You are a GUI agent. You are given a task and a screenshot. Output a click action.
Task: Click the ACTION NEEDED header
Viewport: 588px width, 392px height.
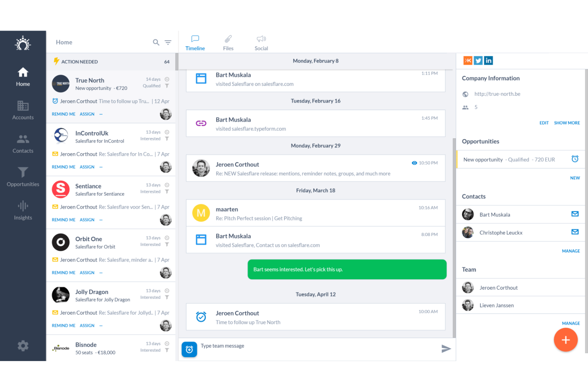click(x=111, y=62)
